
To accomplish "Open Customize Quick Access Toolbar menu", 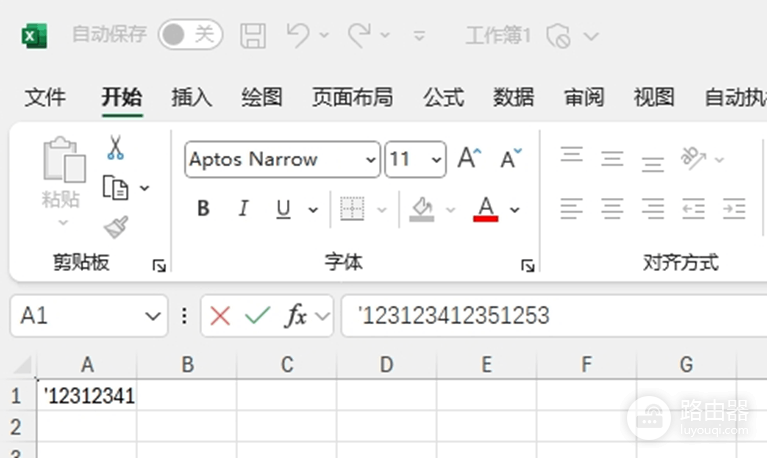I will [x=419, y=36].
